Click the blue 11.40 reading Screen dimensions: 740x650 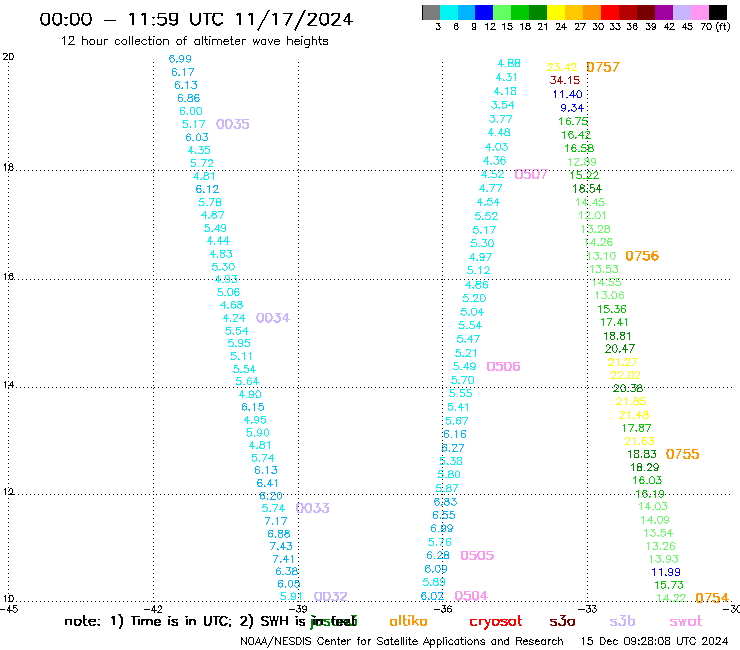pyautogui.click(x=567, y=94)
